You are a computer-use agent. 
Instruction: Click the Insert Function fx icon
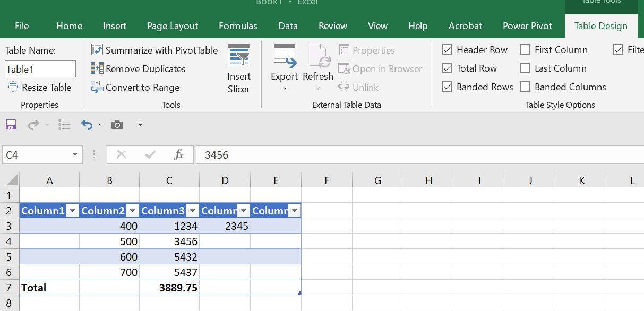point(179,155)
